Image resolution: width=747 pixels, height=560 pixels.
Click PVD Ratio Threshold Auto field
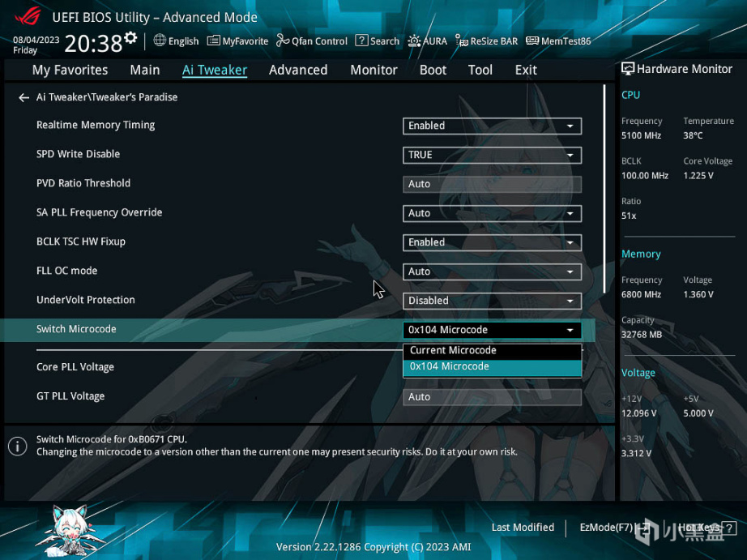point(492,184)
